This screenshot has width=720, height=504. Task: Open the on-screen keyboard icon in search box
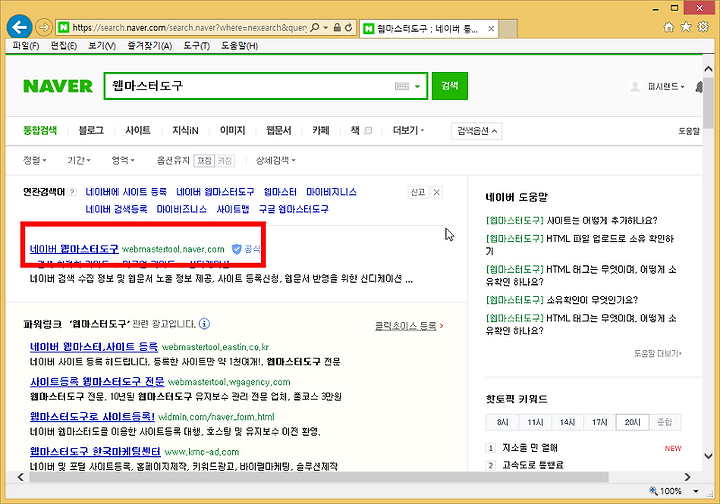pos(402,86)
